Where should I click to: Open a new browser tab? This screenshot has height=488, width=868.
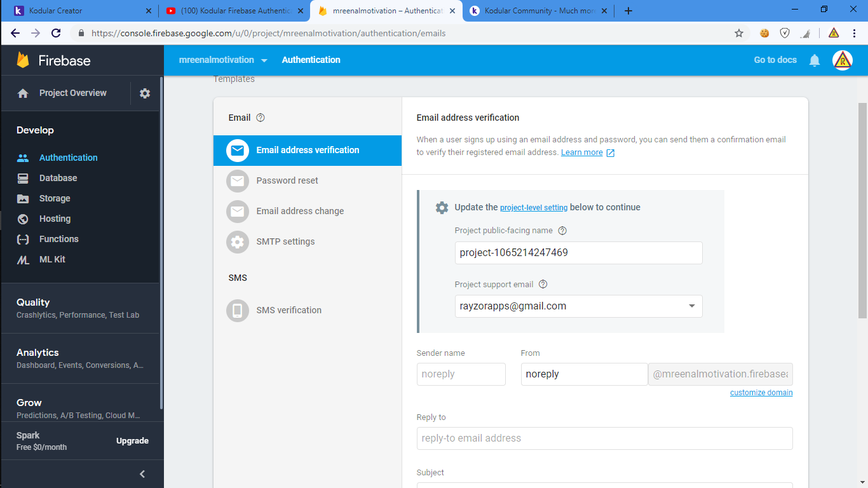628,11
